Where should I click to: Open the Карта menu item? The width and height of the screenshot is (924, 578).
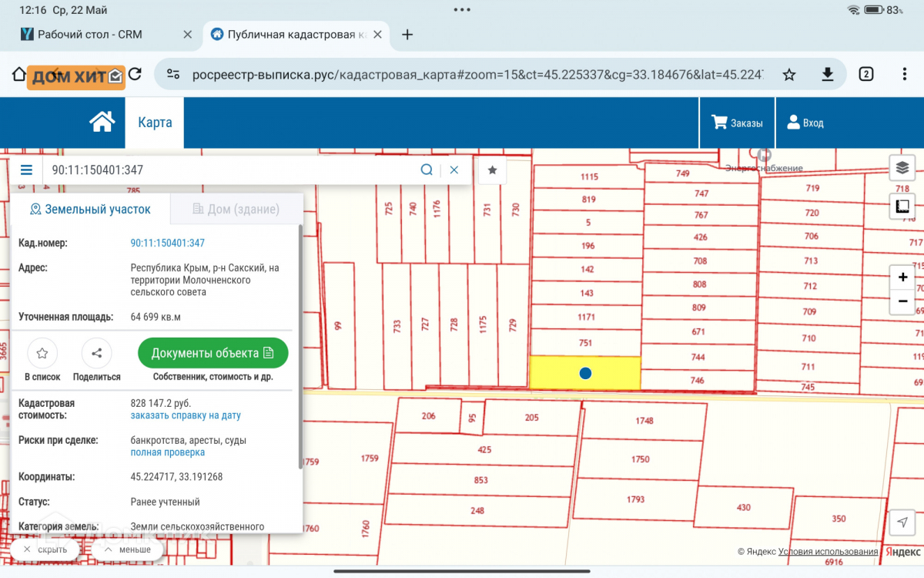click(155, 123)
